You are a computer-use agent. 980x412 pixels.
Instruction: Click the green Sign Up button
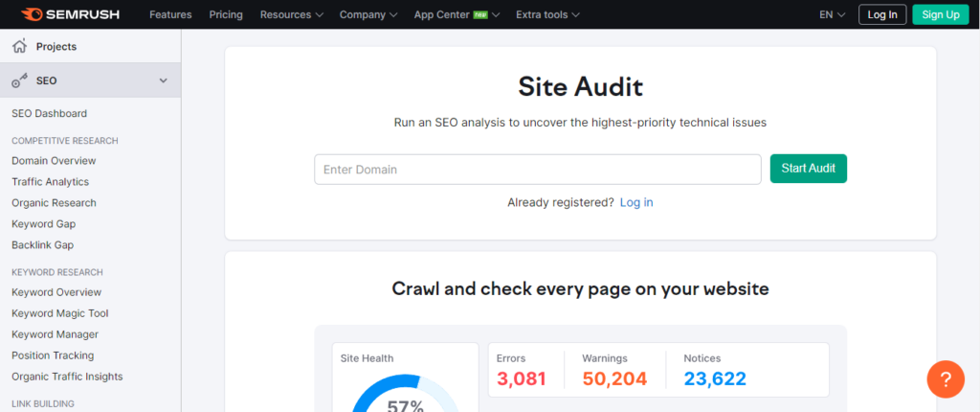pos(941,14)
